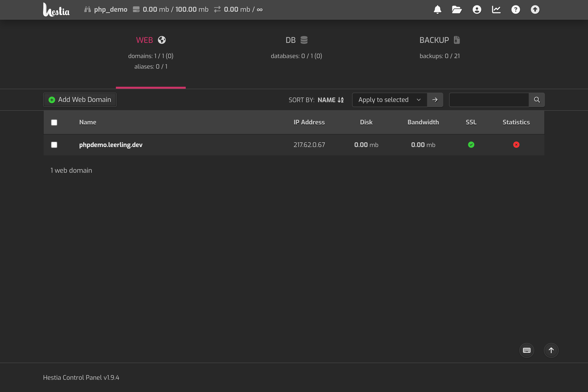
Task: Open the file manager folder icon
Action: tap(456, 10)
